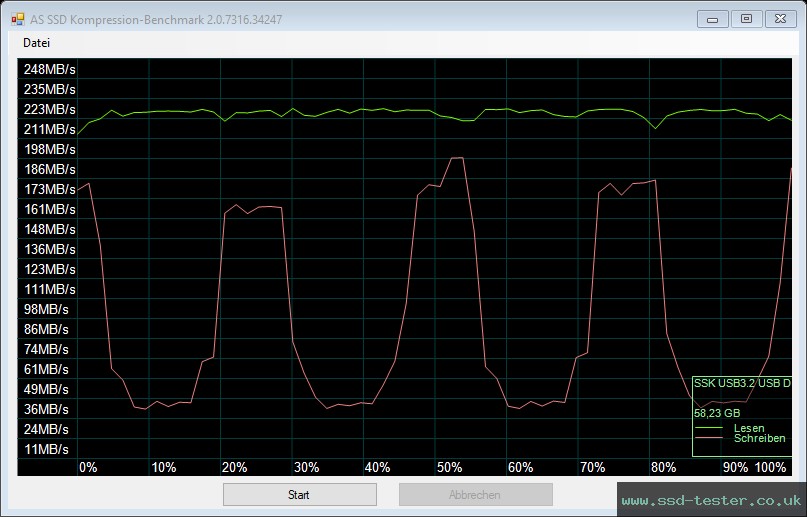The height and width of the screenshot is (517, 807).
Task: Click the 50% mark on the horizontal axis
Action: (x=448, y=468)
